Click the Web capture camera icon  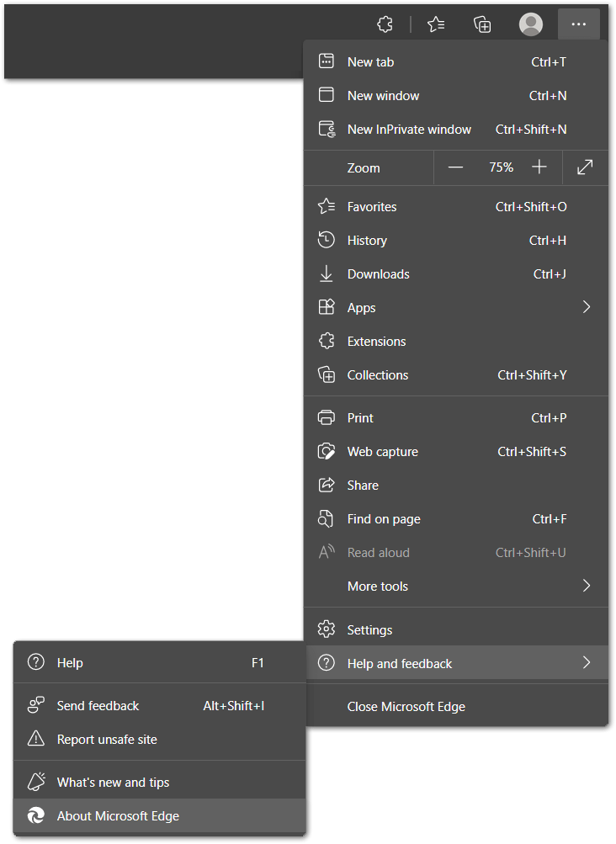pos(327,451)
